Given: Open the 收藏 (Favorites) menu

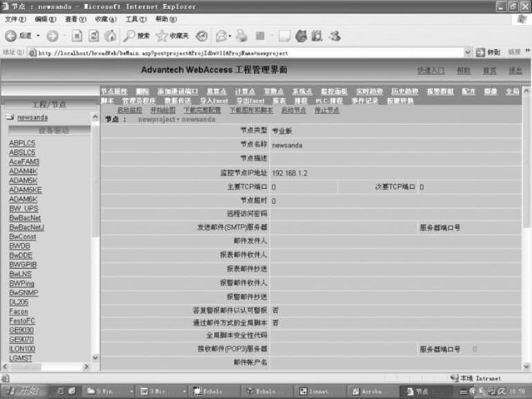Looking at the screenshot, I should (x=106, y=19).
